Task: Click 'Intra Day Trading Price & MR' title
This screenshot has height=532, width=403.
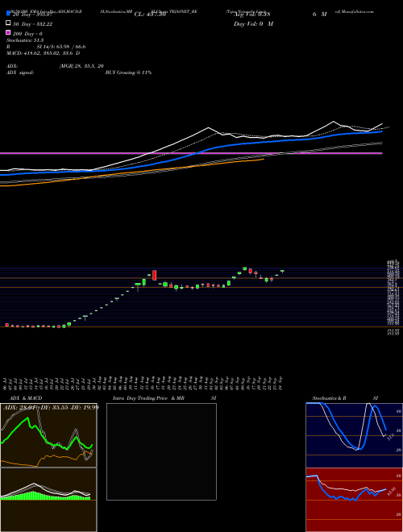Action: (x=148, y=398)
